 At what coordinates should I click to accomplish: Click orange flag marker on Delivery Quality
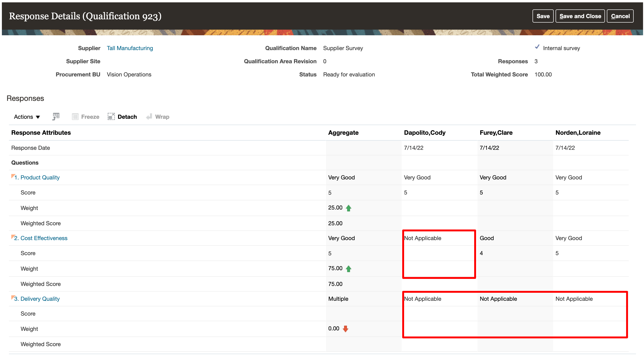[13, 297]
